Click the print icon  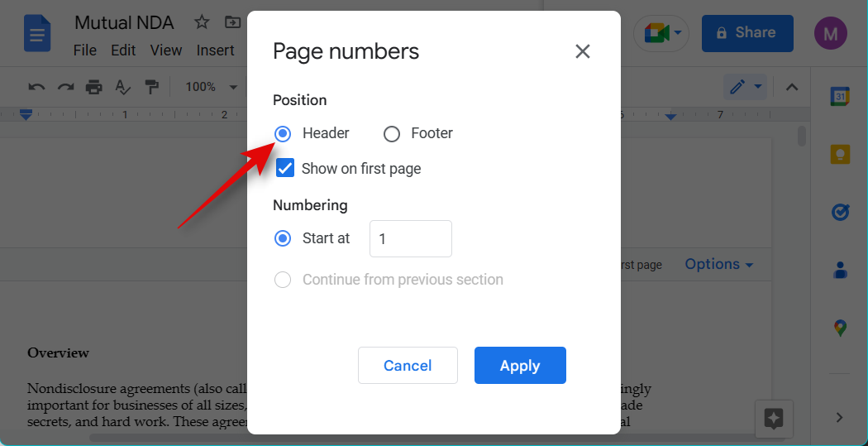pyautogui.click(x=94, y=87)
